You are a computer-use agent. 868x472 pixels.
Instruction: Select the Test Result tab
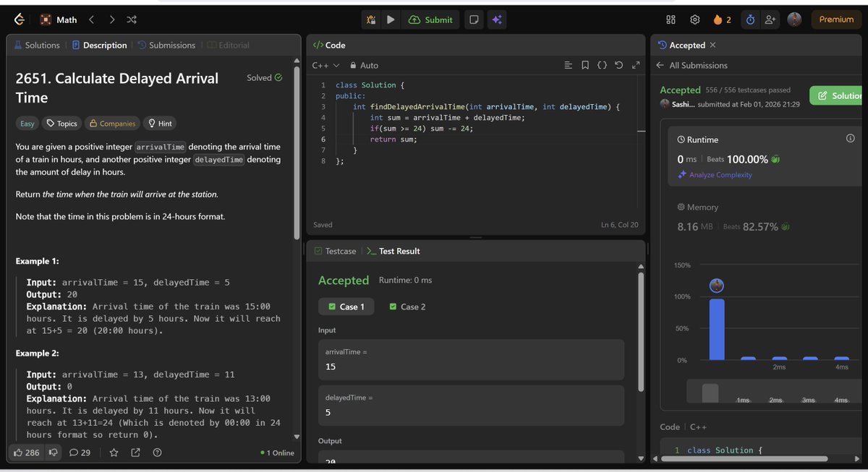[x=393, y=251]
